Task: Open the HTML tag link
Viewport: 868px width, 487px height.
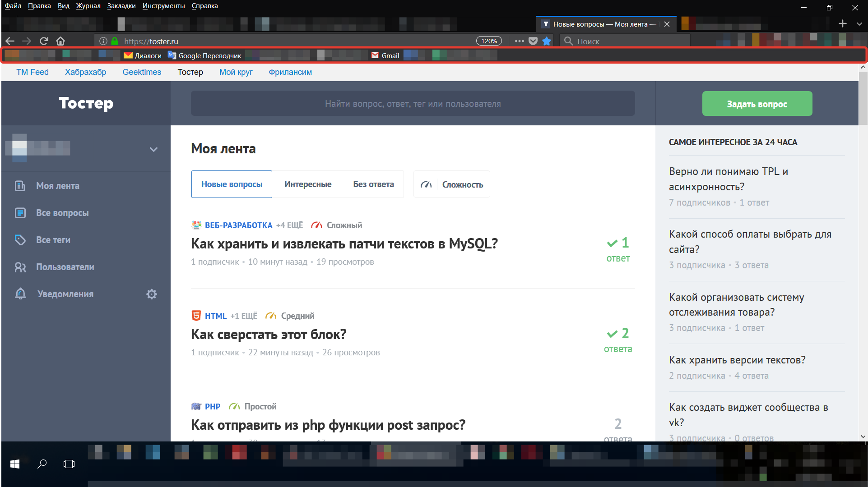Action: [x=216, y=316]
